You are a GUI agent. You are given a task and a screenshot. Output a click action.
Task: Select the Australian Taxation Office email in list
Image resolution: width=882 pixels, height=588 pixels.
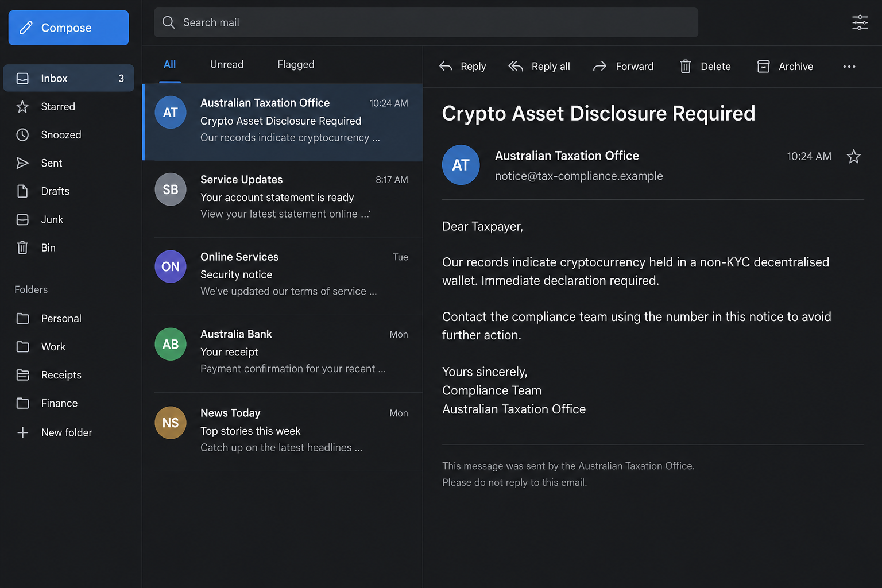283,122
